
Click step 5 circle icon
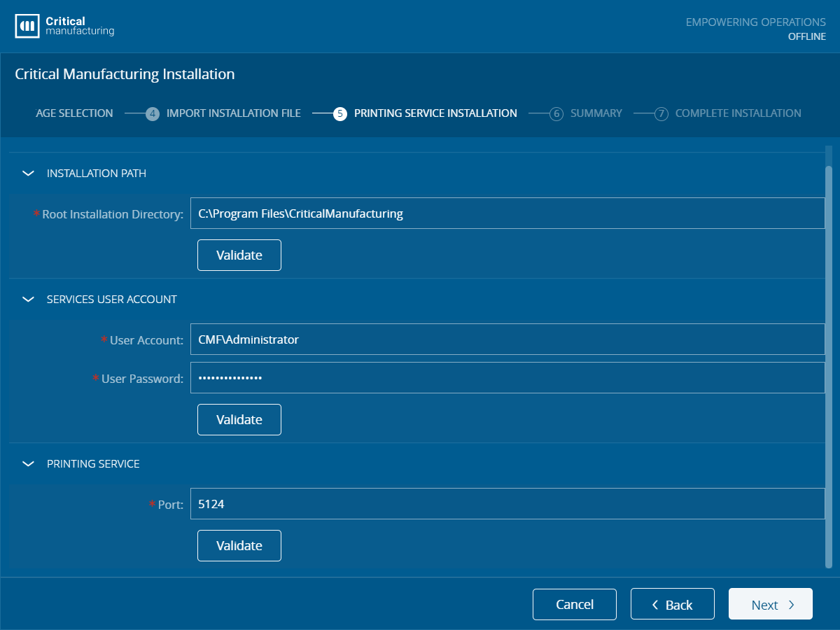point(340,113)
